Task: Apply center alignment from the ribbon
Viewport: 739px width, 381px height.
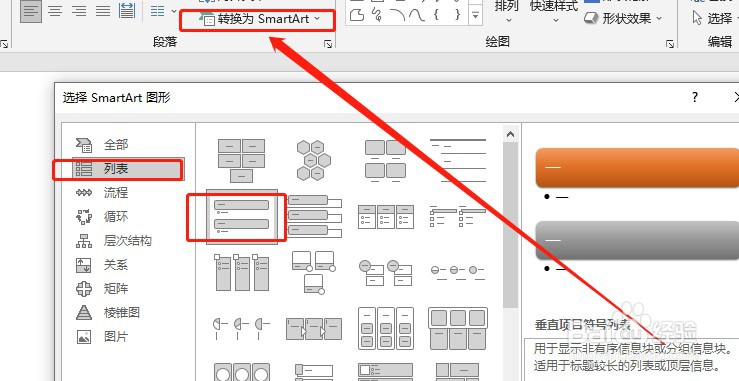Action: pos(56,11)
